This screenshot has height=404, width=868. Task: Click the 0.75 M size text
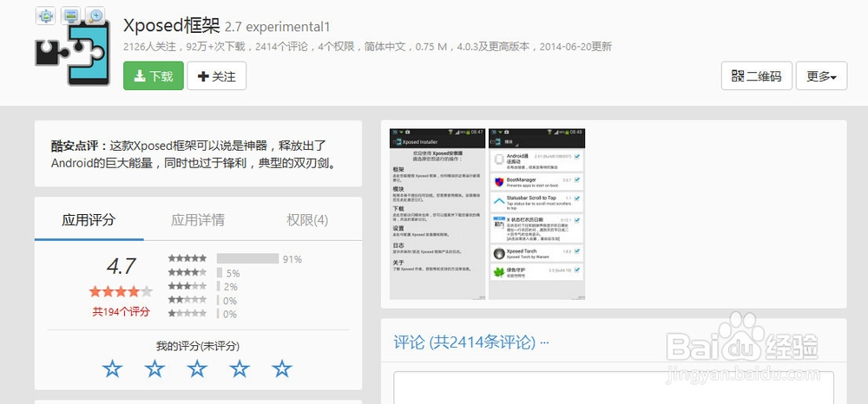pyautogui.click(x=431, y=47)
